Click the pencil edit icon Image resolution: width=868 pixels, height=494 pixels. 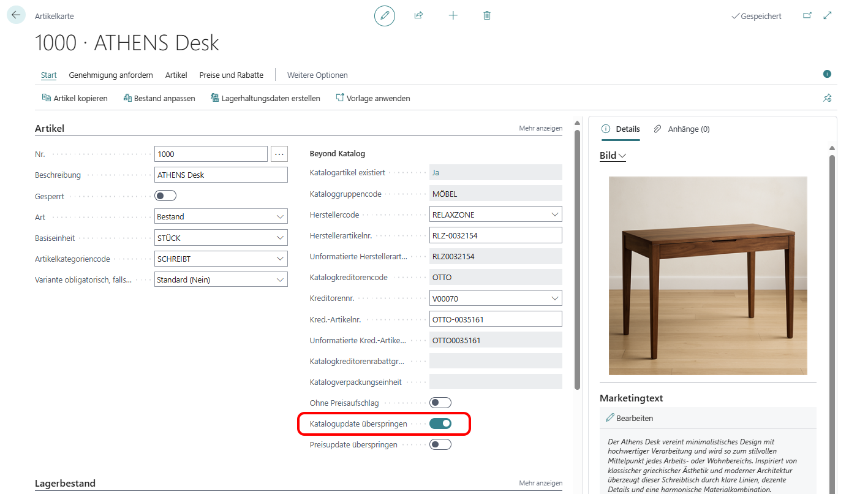click(x=385, y=16)
